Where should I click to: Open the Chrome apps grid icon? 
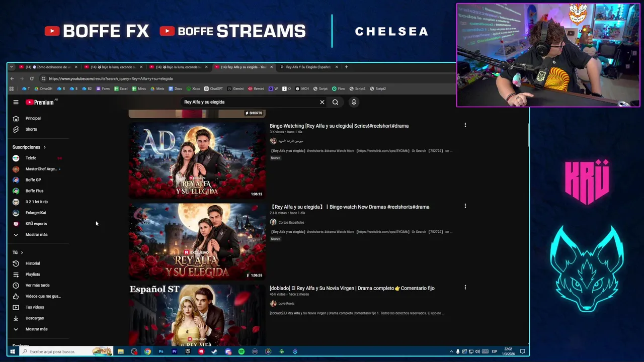click(12, 88)
